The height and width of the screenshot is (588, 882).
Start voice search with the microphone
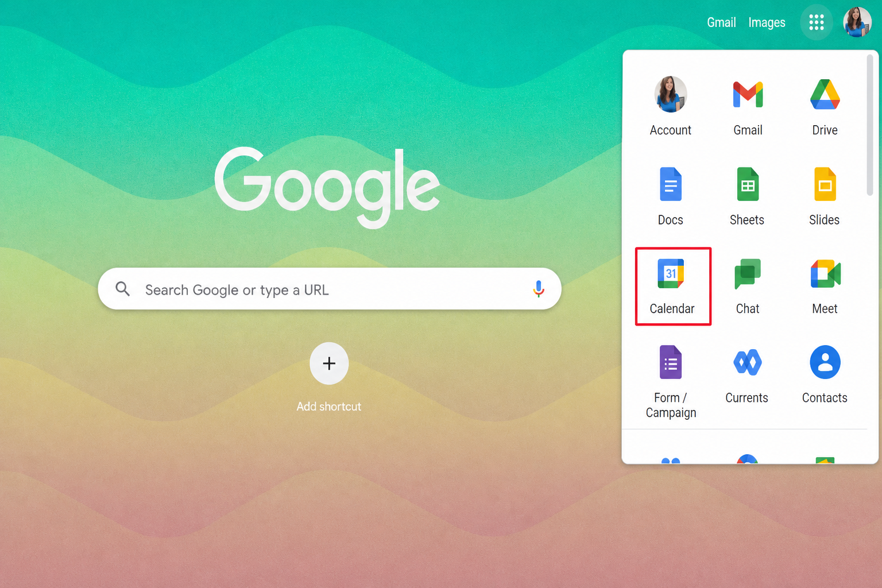539,289
